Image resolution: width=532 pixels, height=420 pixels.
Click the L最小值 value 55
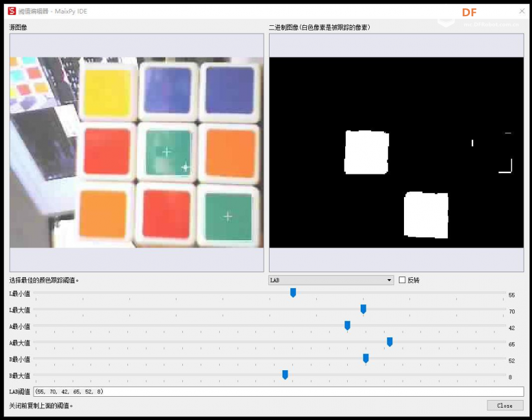[x=512, y=295]
